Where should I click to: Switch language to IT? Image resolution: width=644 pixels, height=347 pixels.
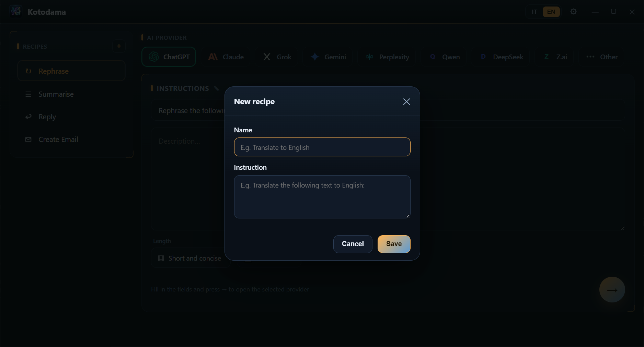point(534,12)
